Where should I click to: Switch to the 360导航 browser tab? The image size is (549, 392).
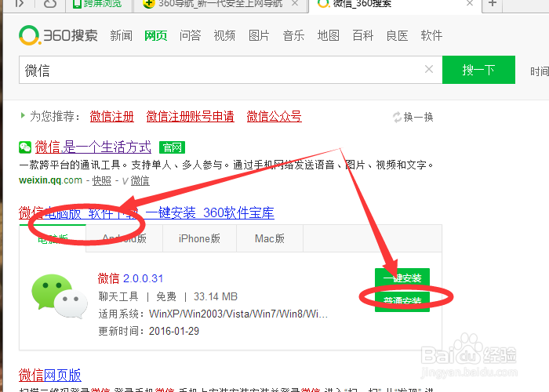(x=220, y=4)
